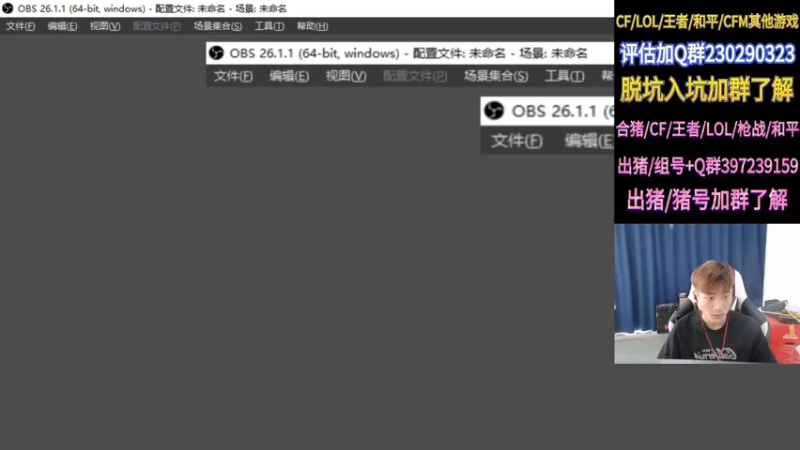The image size is (800, 450).
Task: Click the text 合猪/CF/王者/LOL/枪战/和平
Action: [707, 129]
